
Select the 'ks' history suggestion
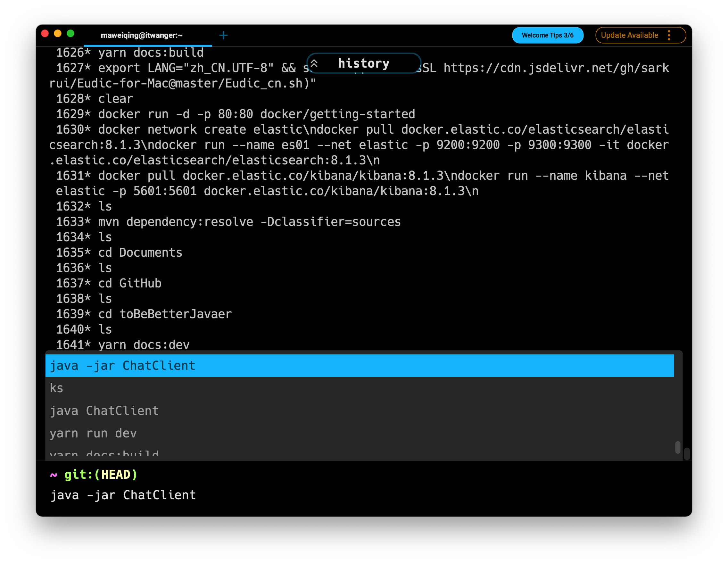point(57,388)
